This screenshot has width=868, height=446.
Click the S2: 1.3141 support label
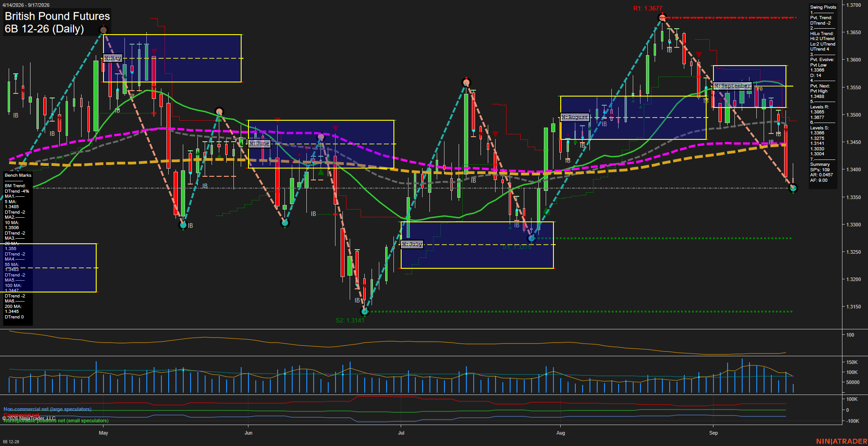(x=350, y=320)
